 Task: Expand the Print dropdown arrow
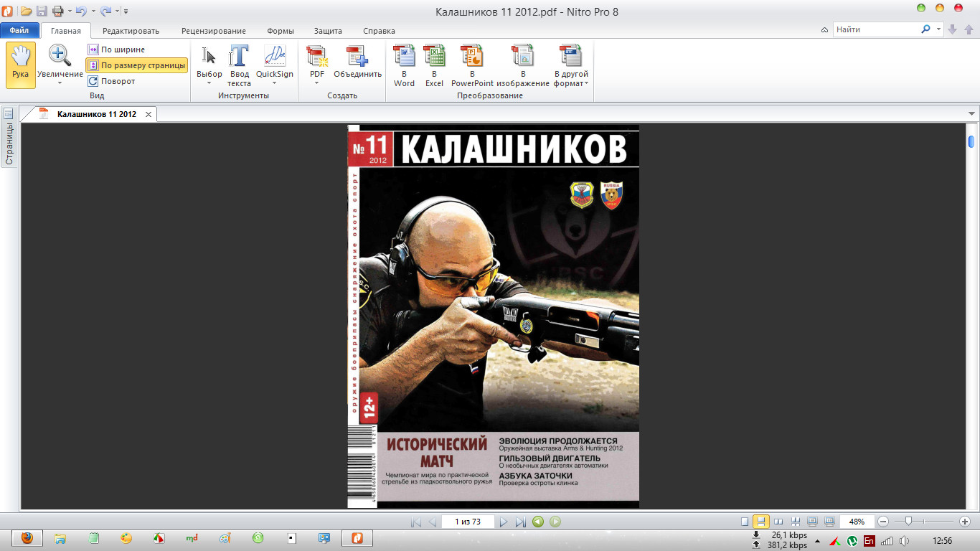pos(69,11)
